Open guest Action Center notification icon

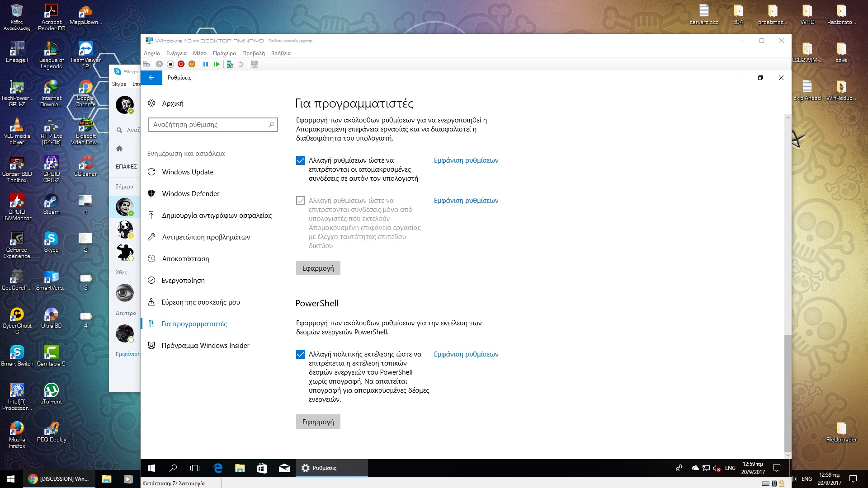pyautogui.click(x=777, y=468)
